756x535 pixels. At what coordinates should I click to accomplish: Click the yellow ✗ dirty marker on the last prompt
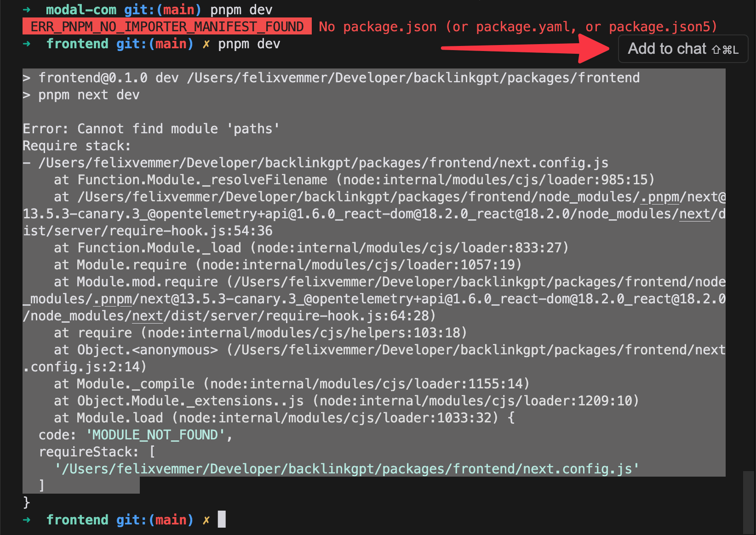tap(206, 520)
